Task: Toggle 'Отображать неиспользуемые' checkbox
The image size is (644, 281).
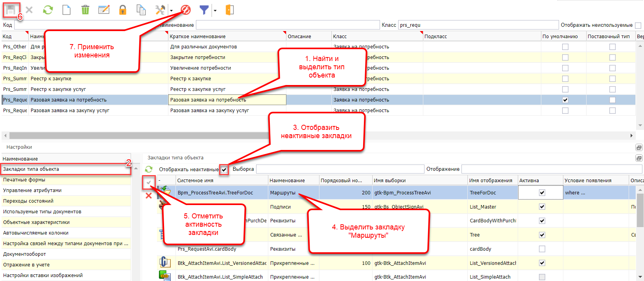Action: pyautogui.click(x=638, y=25)
